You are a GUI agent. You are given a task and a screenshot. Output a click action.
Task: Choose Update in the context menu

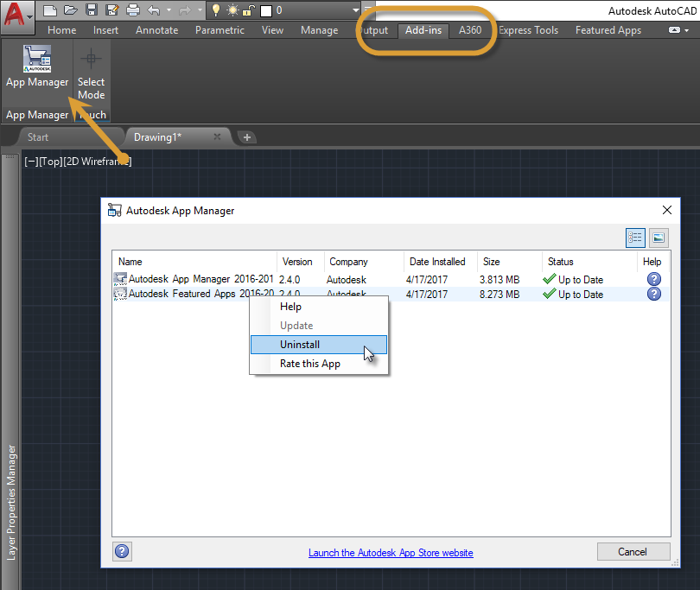(319, 326)
